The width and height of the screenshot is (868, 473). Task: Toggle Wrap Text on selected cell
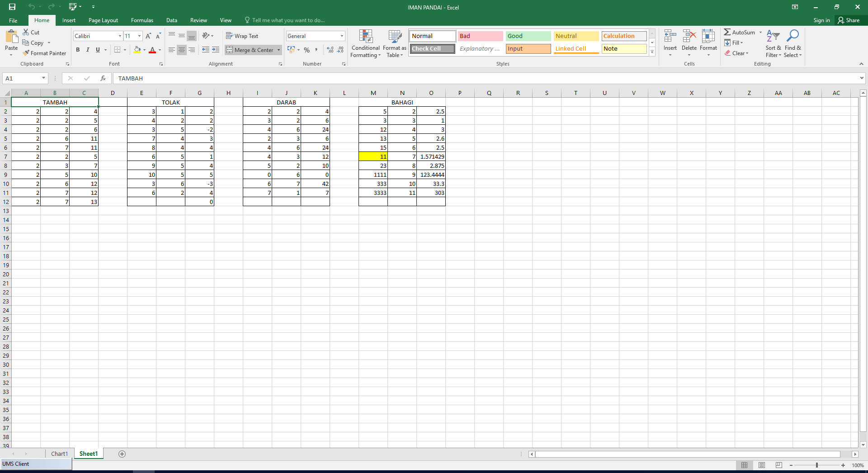coord(242,36)
